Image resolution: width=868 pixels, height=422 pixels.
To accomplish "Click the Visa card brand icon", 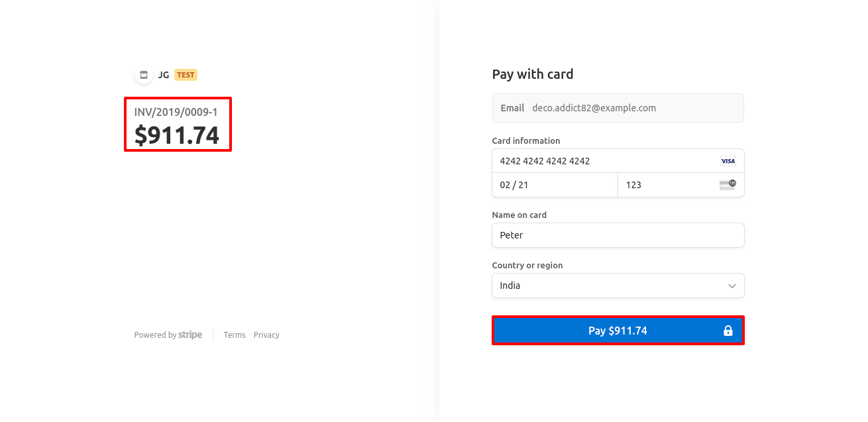I will [x=728, y=161].
